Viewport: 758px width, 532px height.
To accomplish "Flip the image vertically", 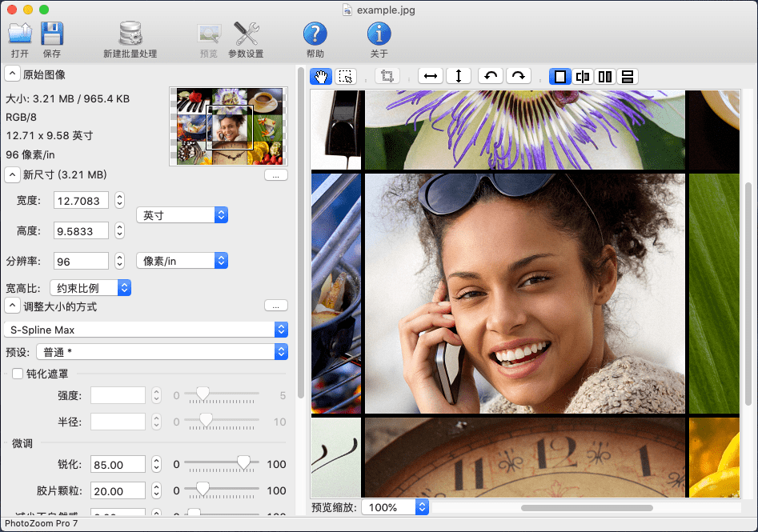I will click(459, 76).
